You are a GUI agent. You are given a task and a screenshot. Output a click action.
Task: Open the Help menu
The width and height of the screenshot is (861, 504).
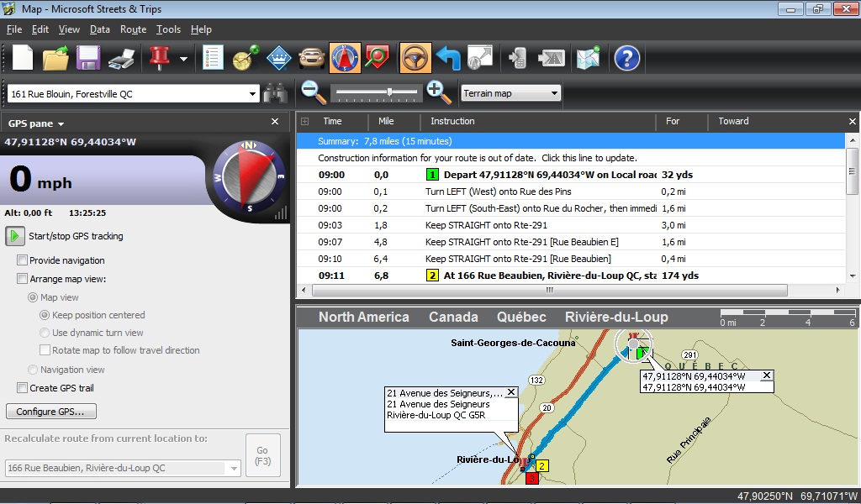coord(201,29)
